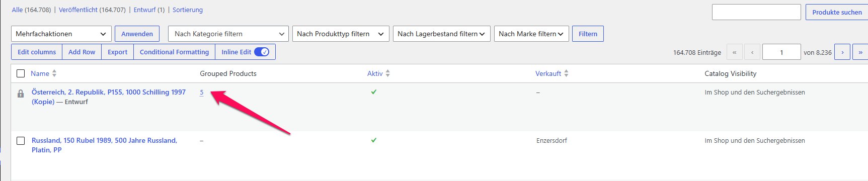This screenshot has width=868, height=181.
Task: Sort by Name column arrows
Action: point(54,73)
